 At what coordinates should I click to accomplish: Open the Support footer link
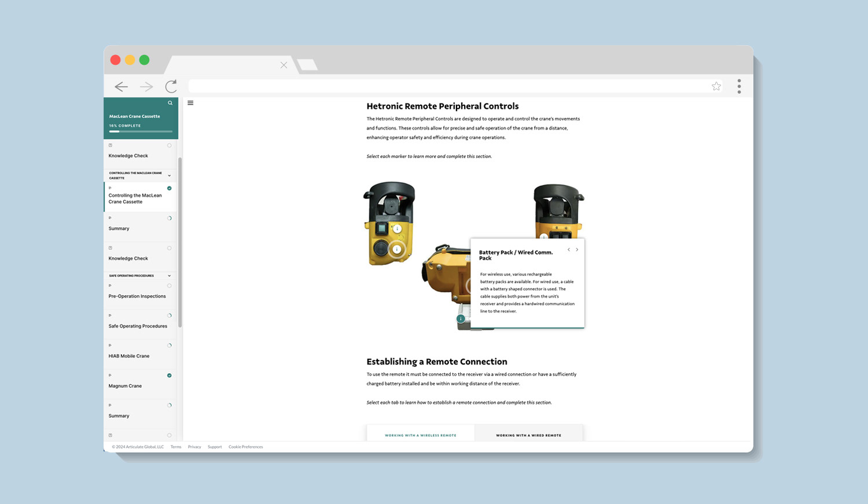coord(215,447)
